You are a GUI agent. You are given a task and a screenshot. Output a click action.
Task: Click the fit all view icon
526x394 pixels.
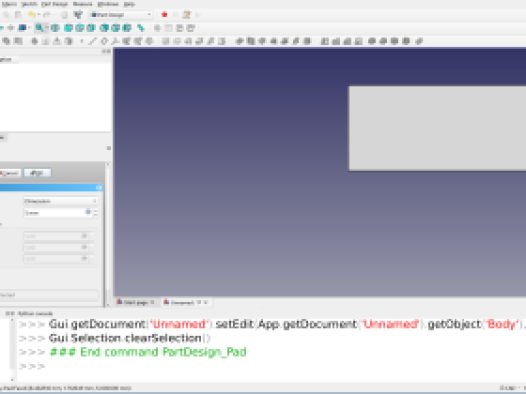[x=39, y=28]
